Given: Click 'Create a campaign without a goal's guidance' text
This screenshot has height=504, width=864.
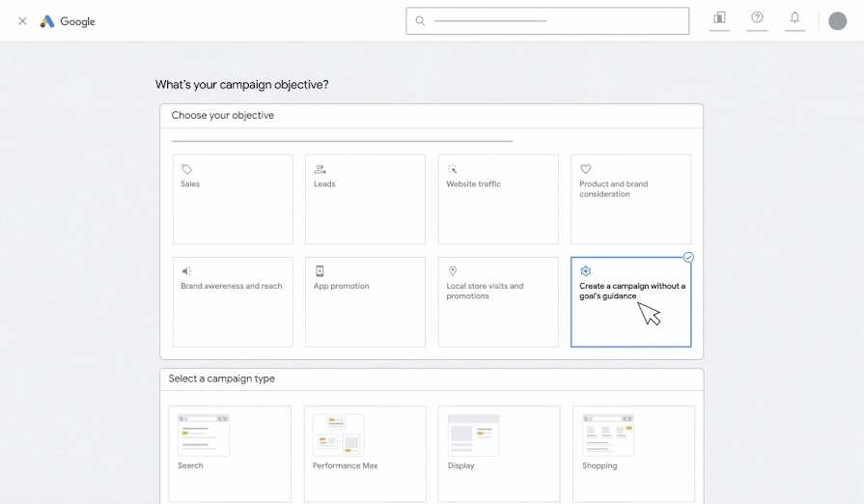Looking at the screenshot, I should click(x=632, y=291).
